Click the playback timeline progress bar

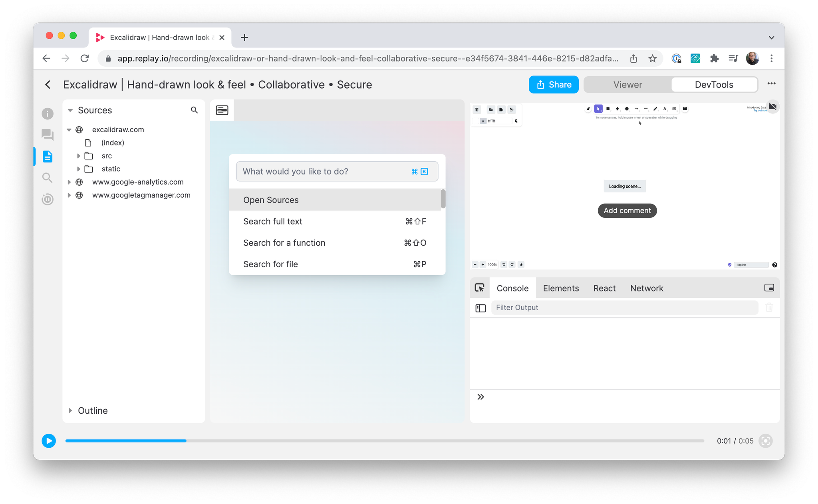(385, 441)
